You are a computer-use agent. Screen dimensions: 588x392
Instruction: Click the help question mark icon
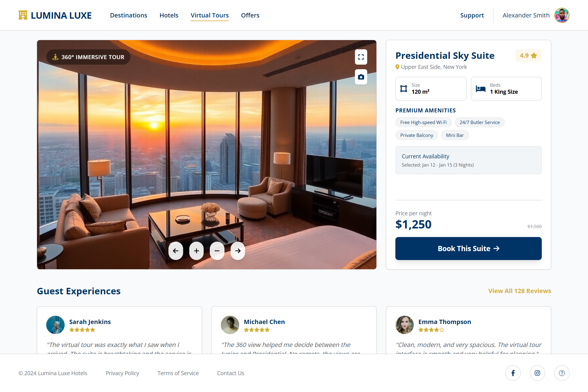[562, 373]
